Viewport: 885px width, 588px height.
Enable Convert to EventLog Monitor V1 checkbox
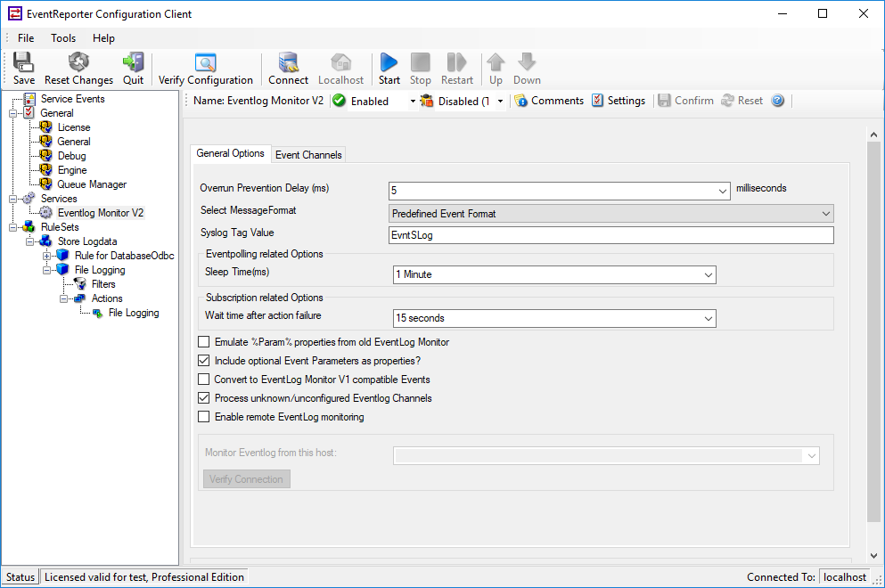tap(204, 380)
